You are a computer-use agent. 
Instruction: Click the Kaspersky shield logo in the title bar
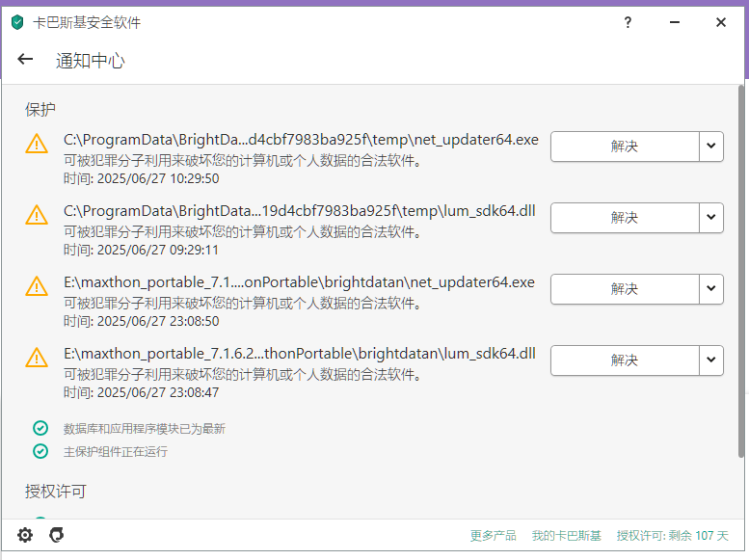(17, 22)
